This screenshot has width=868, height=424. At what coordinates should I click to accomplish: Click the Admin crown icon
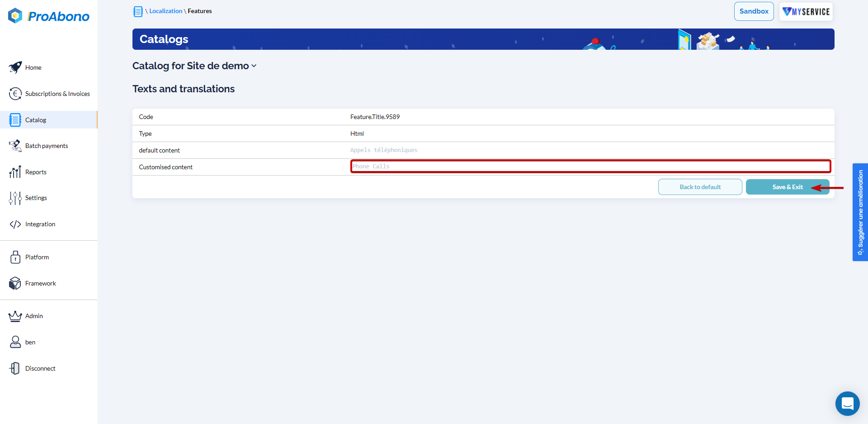click(x=15, y=316)
